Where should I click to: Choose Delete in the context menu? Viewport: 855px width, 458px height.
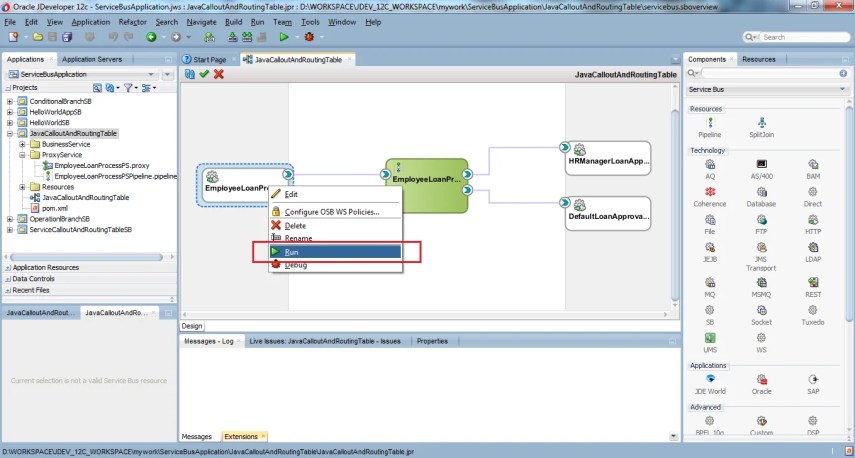(x=335, y=226)
